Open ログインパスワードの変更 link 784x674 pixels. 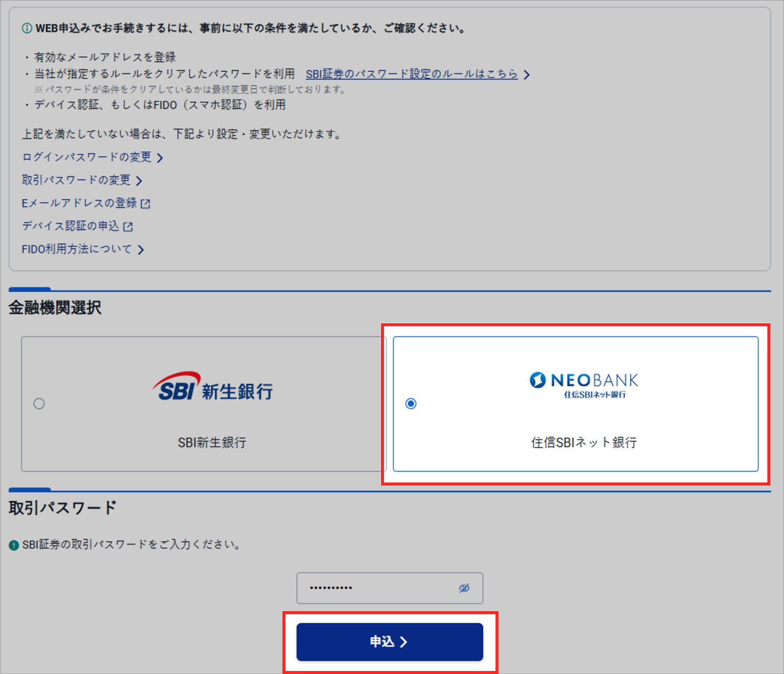click(x=86, y=157)
